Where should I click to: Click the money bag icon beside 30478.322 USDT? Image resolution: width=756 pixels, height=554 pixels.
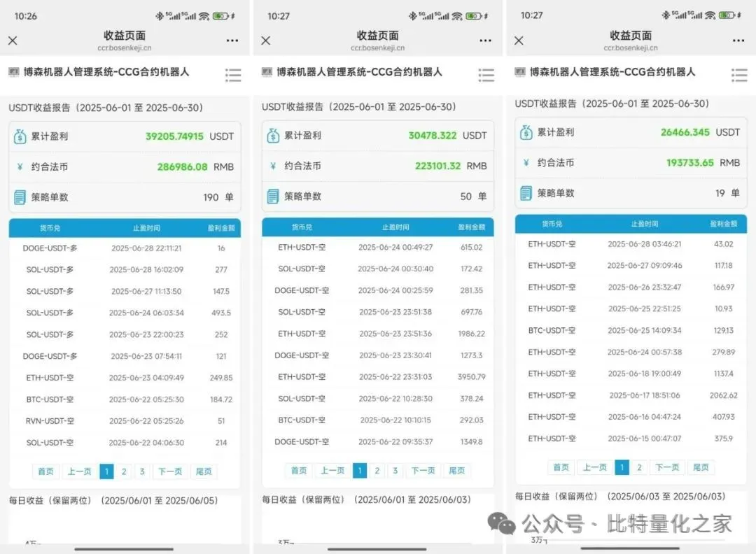(273, 136)
